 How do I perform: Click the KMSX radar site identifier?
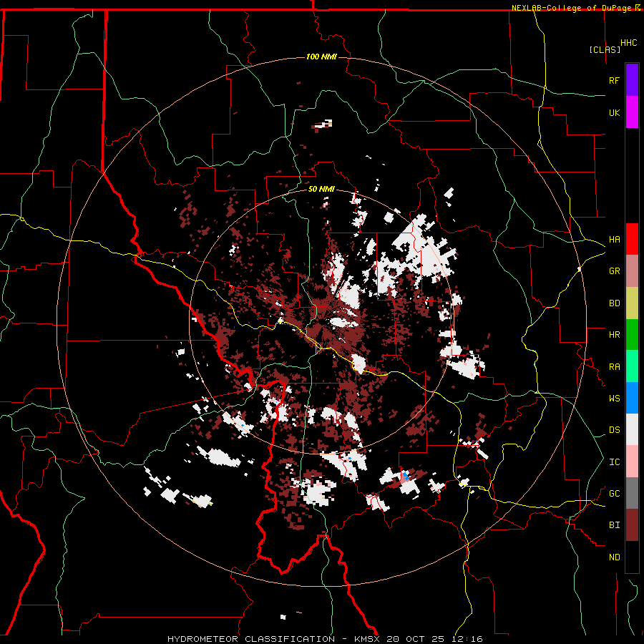point(368,639)
